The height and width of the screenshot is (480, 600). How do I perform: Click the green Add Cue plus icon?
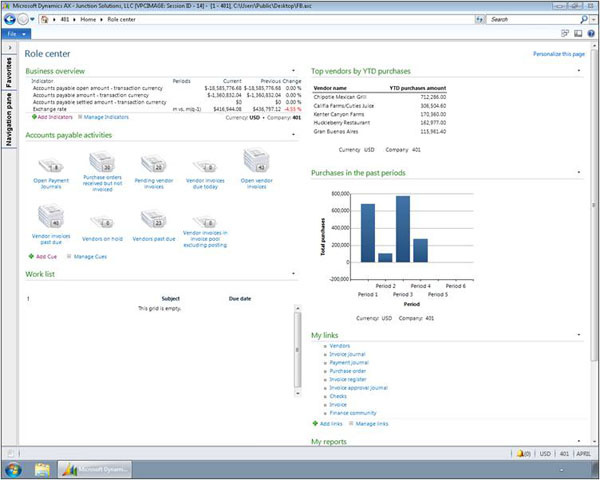31,256
